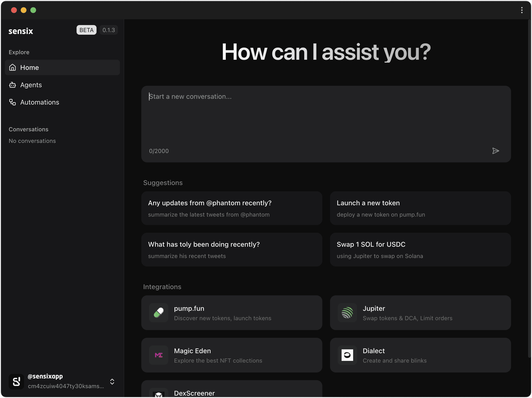Click the Home house icon
This screenshot has width=532, height=398.
[13, 67]
